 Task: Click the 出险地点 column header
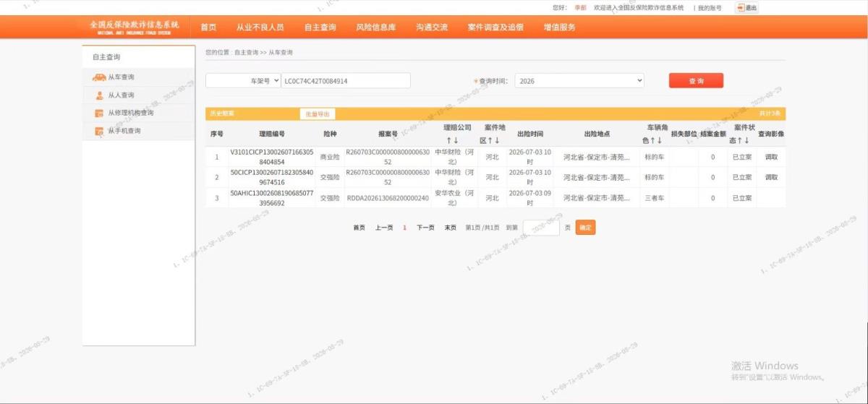coord(597,134)
